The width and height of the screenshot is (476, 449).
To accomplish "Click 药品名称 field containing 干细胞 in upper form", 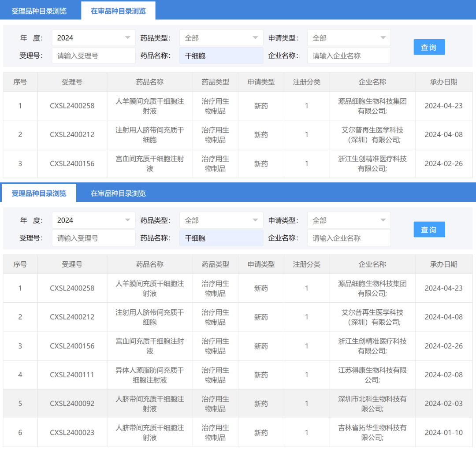I will (221, 56).
